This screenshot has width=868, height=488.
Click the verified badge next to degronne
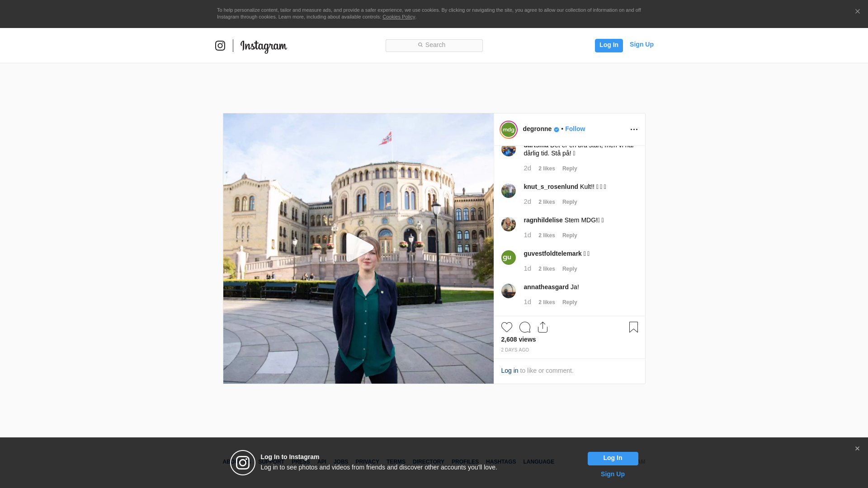click(557, 130)
